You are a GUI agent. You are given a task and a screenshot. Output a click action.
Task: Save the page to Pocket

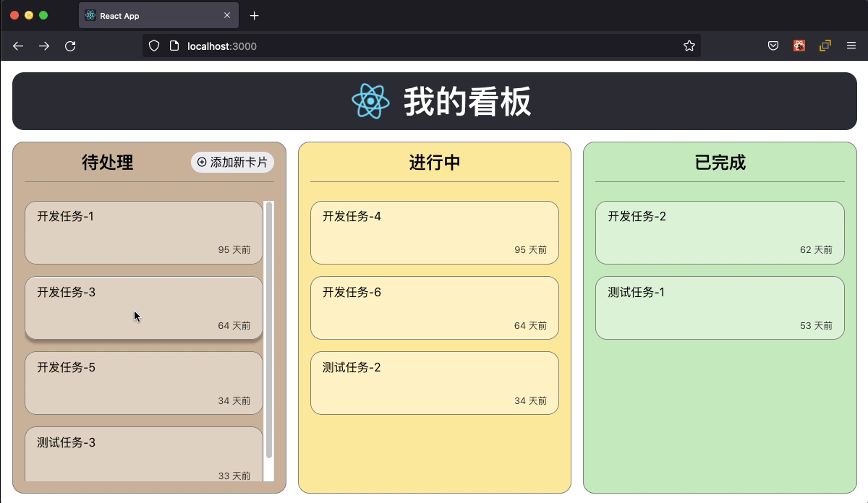[x=773, y=46]
